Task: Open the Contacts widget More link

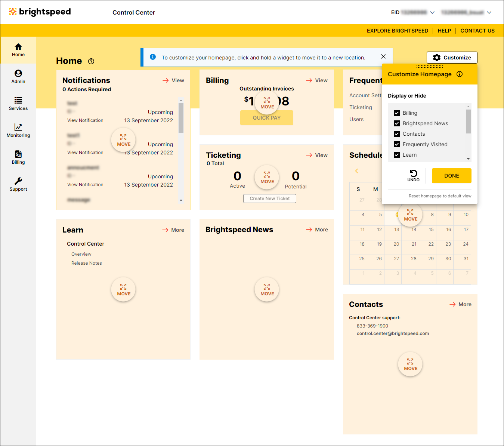Action: point(460,304)
